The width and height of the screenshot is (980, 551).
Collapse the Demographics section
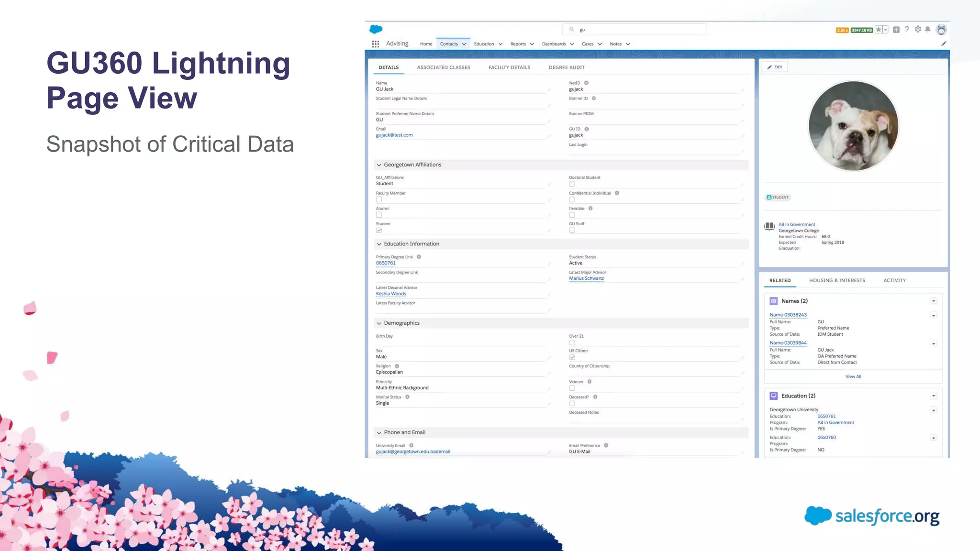[379, 323]
